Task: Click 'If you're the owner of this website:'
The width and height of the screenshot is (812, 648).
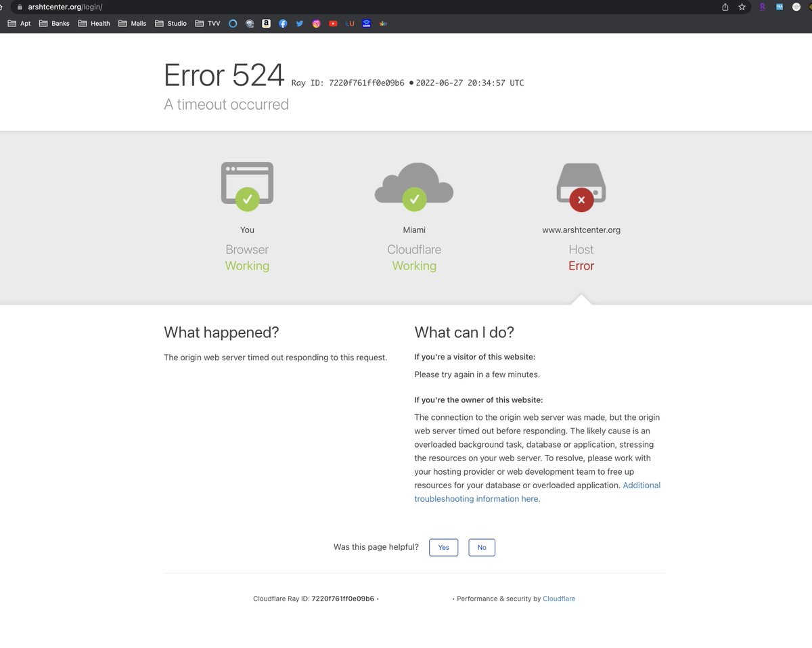Action: (478, 400)
